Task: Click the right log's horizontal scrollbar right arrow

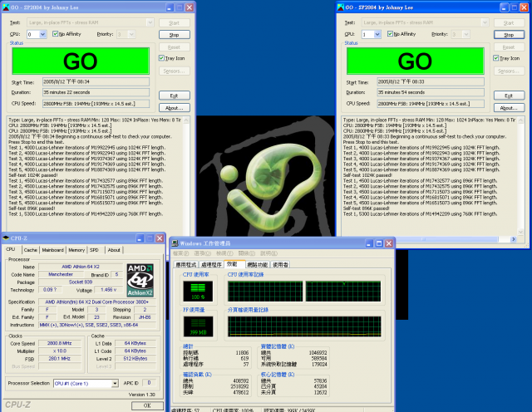Action: click(514, 239)
